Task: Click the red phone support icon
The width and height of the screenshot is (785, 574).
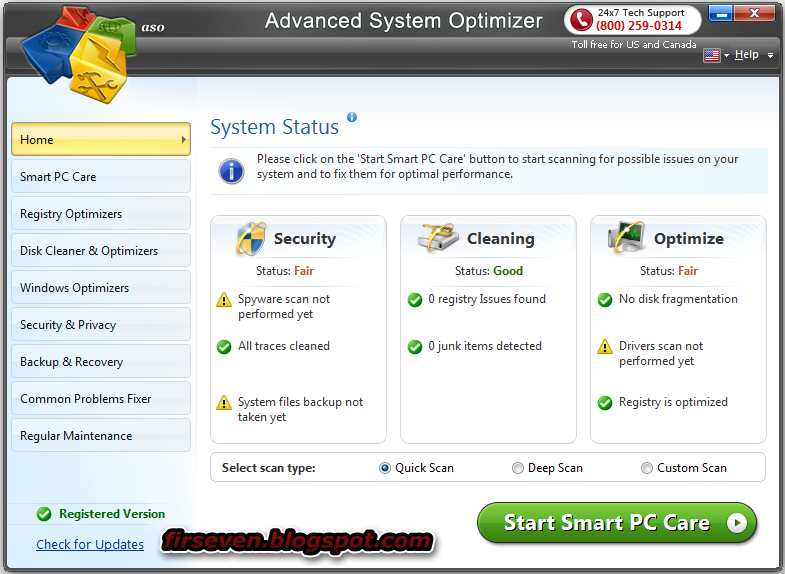Action: 581,20
